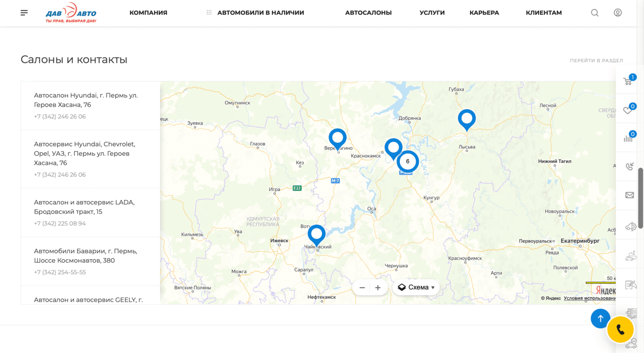The width and height of the screenshot is (644, 353).
Task: Select Автосалон и автосервис GEELY entry
Action: pyautogui.click(x=90, y=295)
